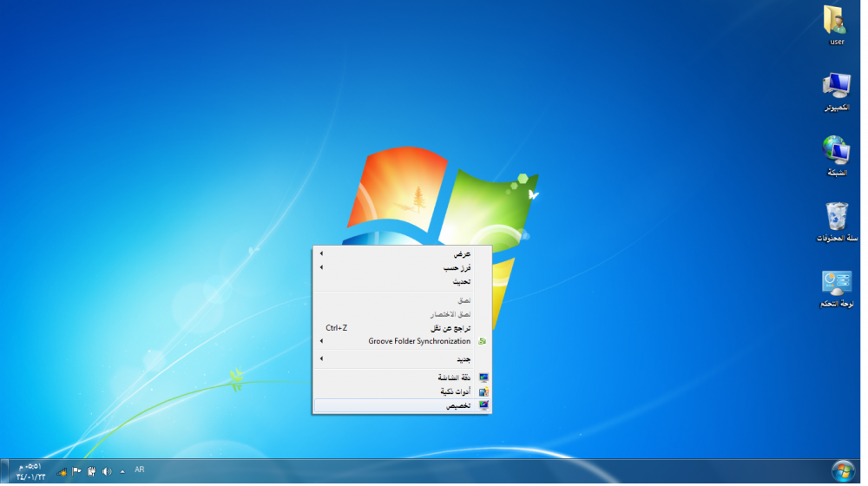Image resolution: width=868 pixels, height=486 pixels.
Task: Click the power plug battery tray icon
Action: (x=91, y=471)
